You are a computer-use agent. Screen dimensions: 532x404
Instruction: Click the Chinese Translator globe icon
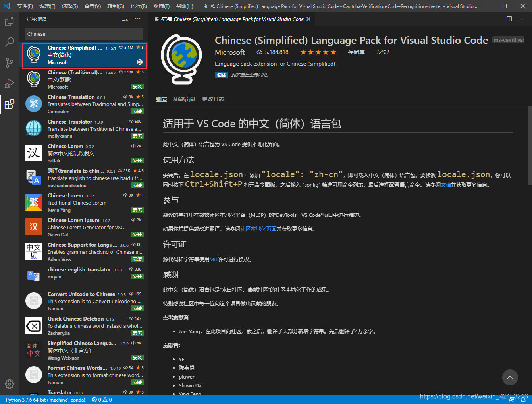pos(34,128)
